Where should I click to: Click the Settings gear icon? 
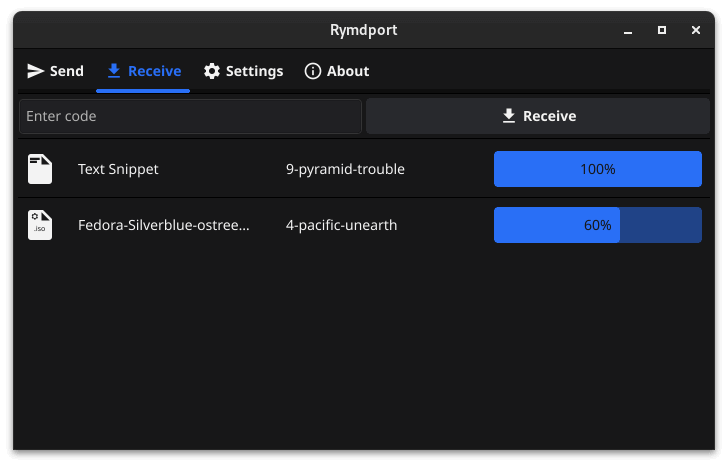[x=212, y=71]
